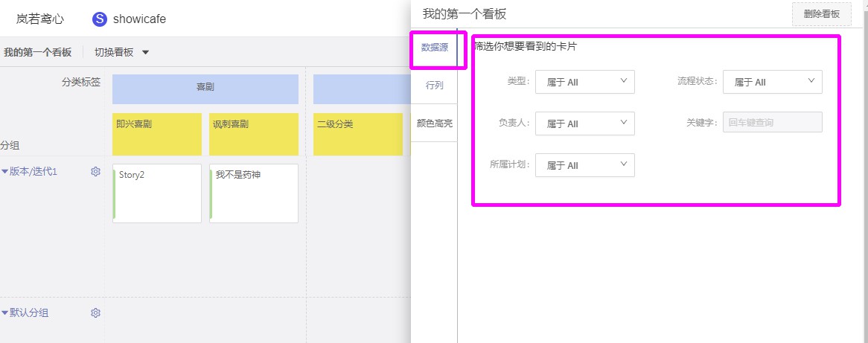
Task: Expand the 所属计划 filter dropdown
Action: coord(584,165)
